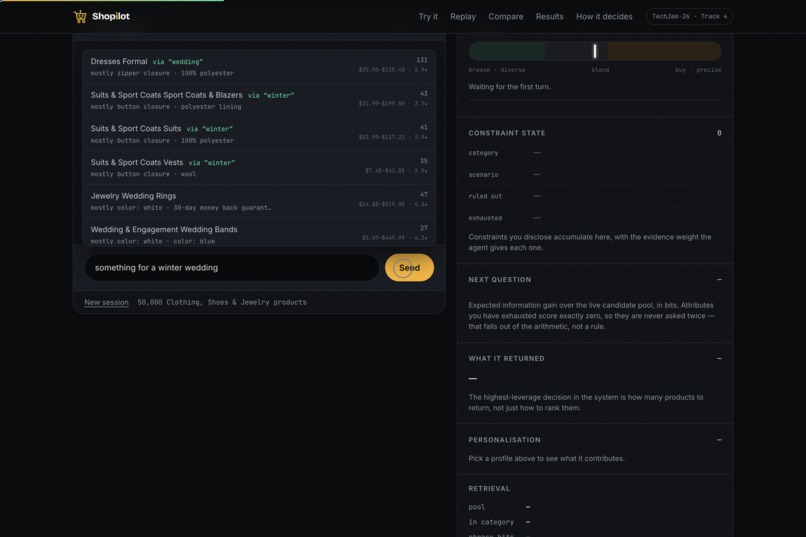The width and height of the screenshot is (806, 537).
Task: Go to the Compare page
Action: (x=505, y=16)
